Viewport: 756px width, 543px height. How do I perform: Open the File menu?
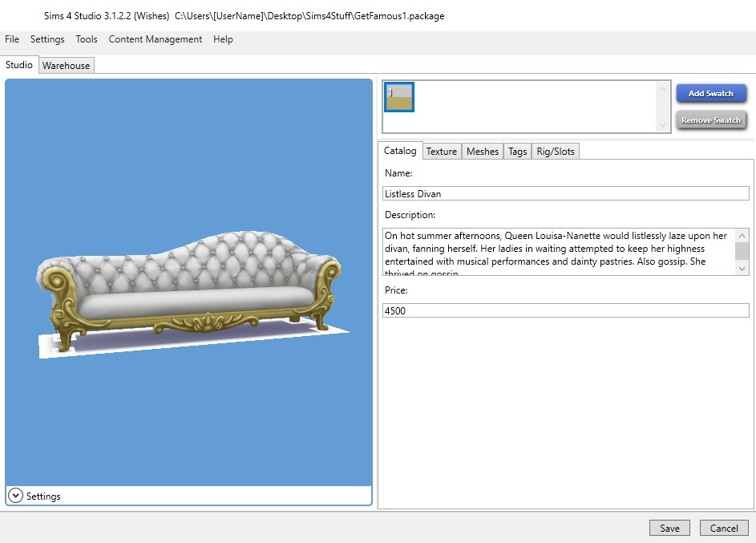[12, 39]
